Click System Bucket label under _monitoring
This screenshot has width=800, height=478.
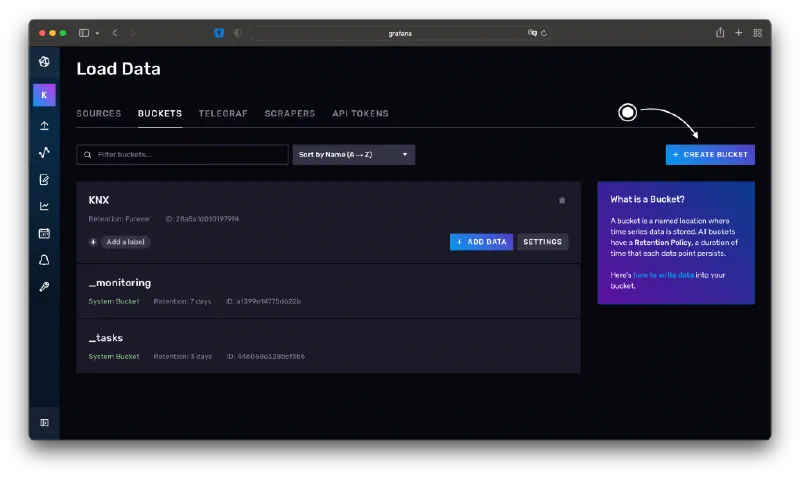pos(114,301)
